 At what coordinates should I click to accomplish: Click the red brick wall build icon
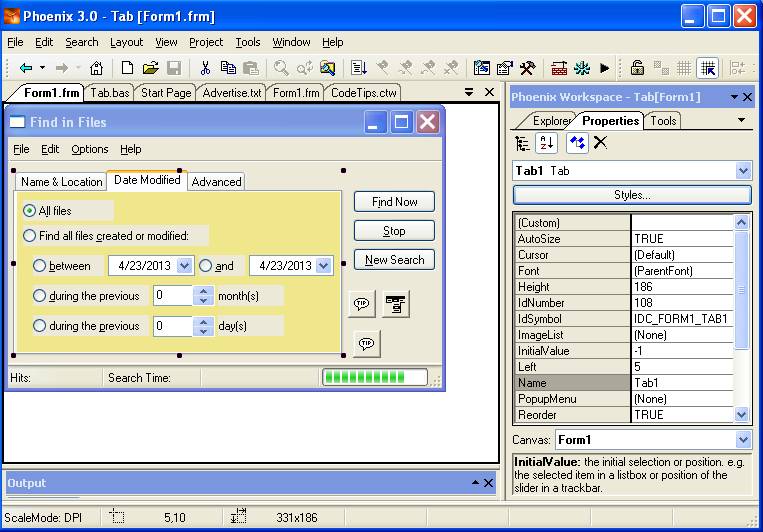click(x=559, y=68)
